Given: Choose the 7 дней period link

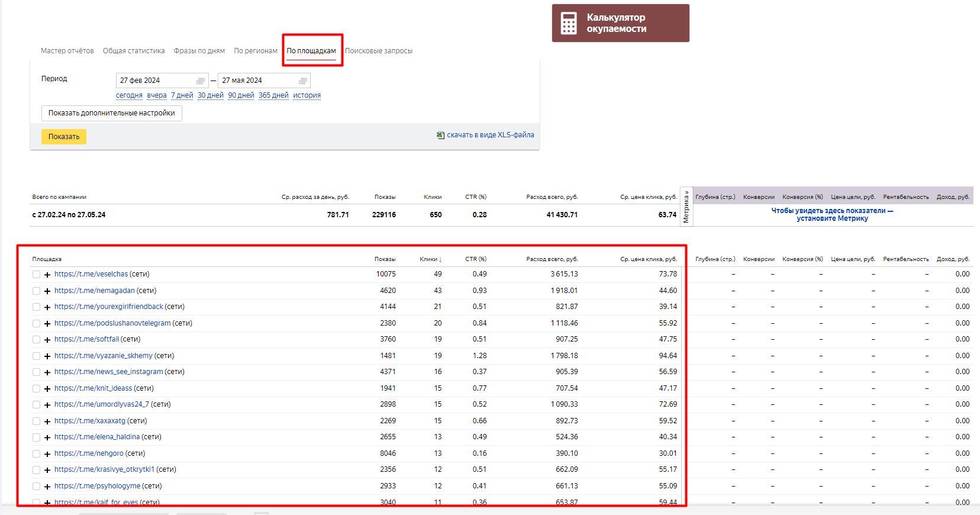Looking at the screenshot, I should (182, 95).
